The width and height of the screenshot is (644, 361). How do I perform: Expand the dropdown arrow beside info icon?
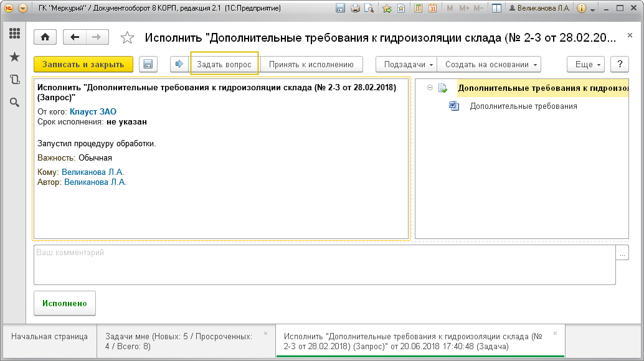click(x=593, y=9)
